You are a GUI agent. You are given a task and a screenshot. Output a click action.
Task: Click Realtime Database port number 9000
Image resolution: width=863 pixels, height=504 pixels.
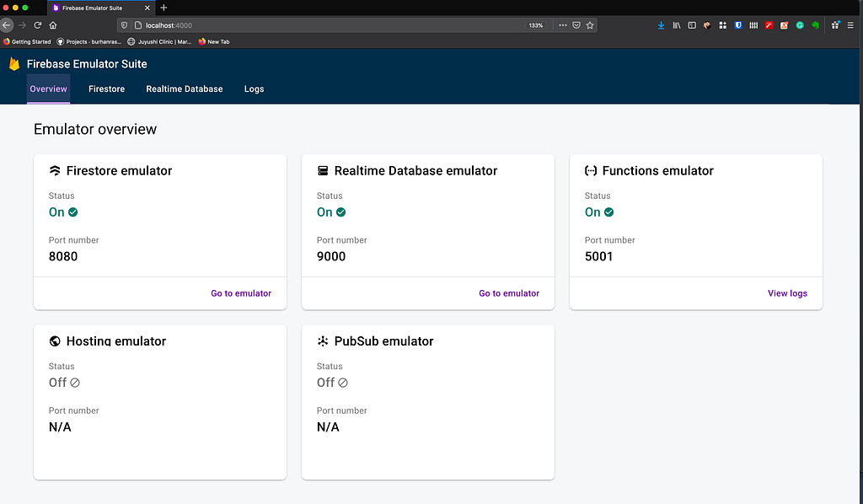[331, 256]
